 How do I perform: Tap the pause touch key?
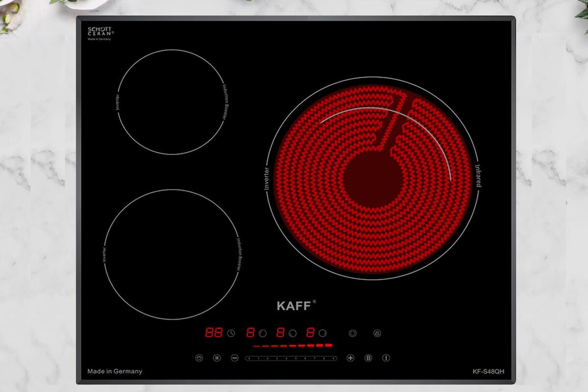[x=217, y=358]
